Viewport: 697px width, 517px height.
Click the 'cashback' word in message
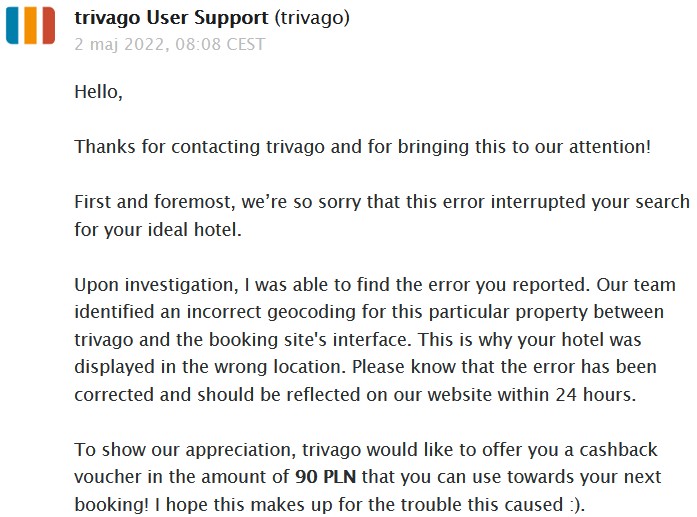(x=618, y=449)
